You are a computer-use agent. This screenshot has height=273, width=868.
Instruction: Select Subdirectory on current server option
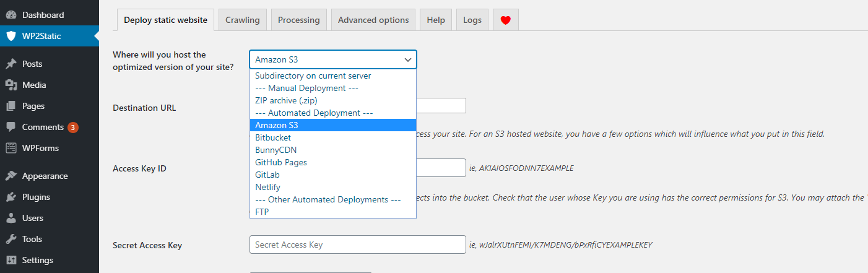click(333, 76)
